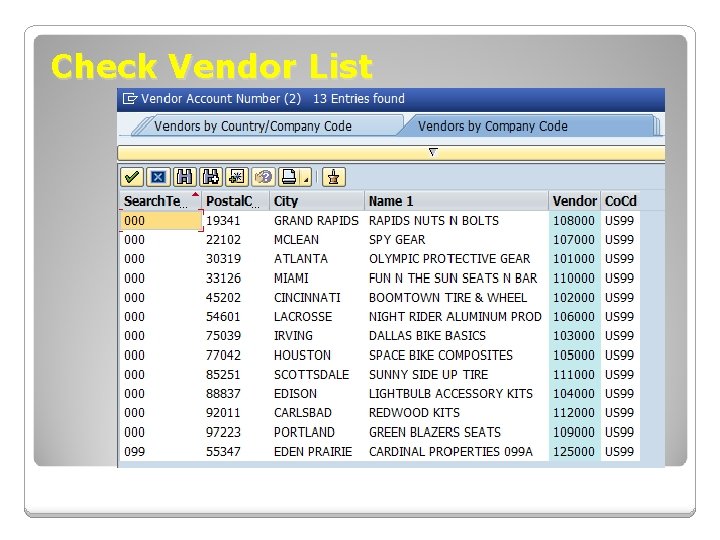Select vendor number 108000
The width and height of the screenshot is (720, 540).
(x=574, y=221)
